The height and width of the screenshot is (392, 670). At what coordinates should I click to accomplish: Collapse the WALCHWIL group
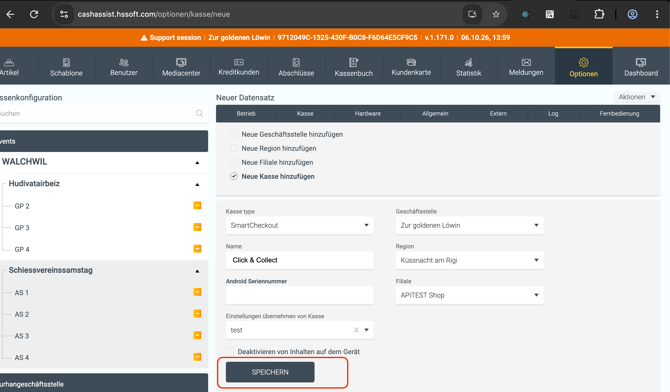197,162
